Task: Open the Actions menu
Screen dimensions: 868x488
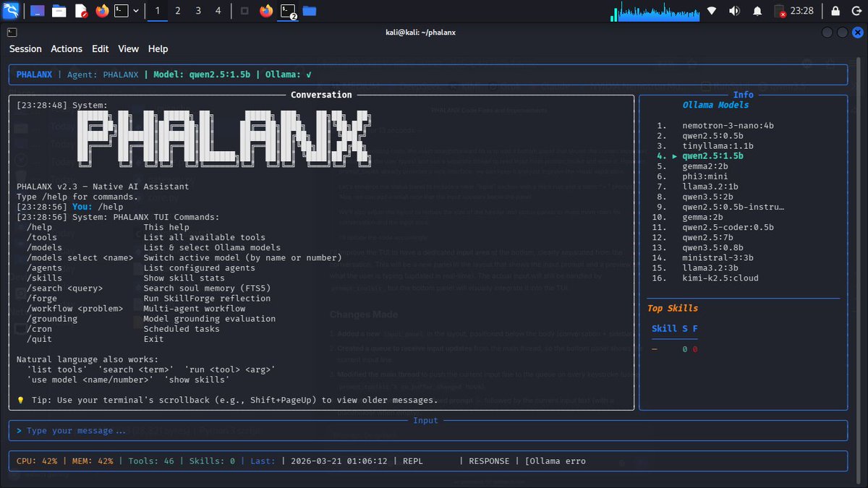Action: point(67,48)
